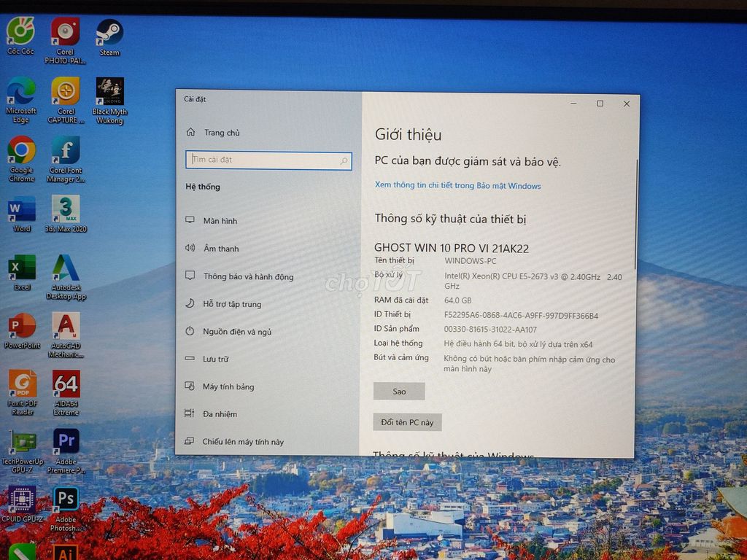The height and width of the screenshot is (560, 747).
Task: Click the Microsoft Edge desktop icon
Action: click(x=20, y=93)
